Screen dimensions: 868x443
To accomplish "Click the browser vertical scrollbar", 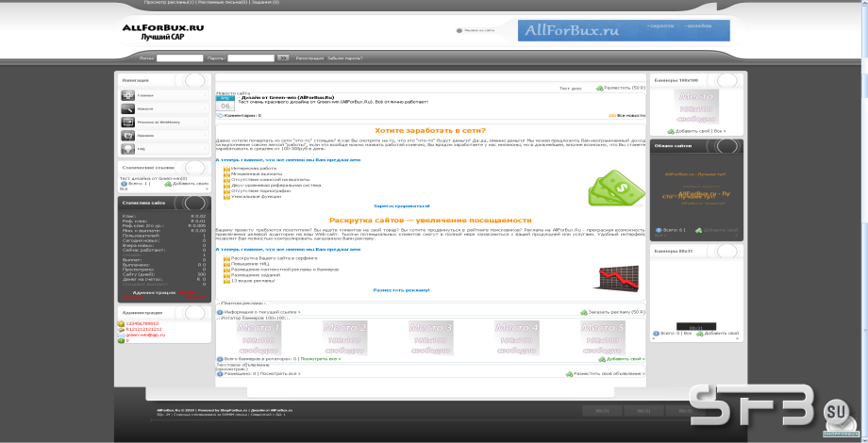I will (x=864, y=221).
